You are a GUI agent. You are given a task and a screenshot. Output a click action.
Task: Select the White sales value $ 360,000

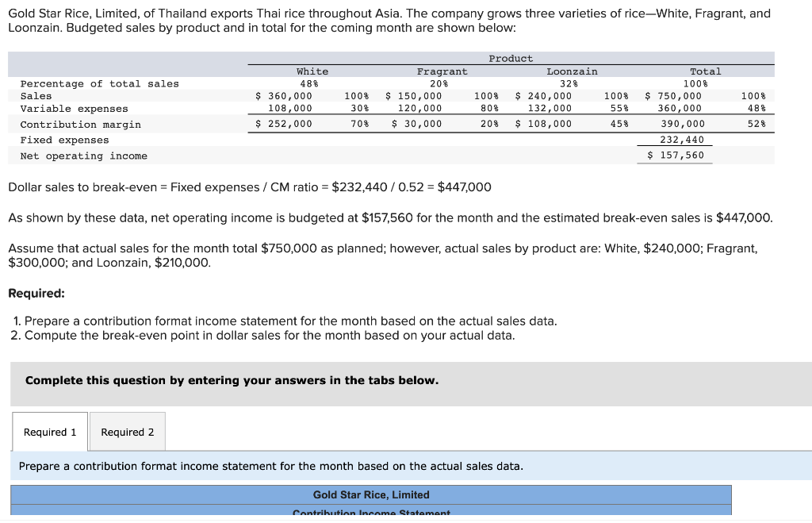pyautogui.click(x=284, y=96)
